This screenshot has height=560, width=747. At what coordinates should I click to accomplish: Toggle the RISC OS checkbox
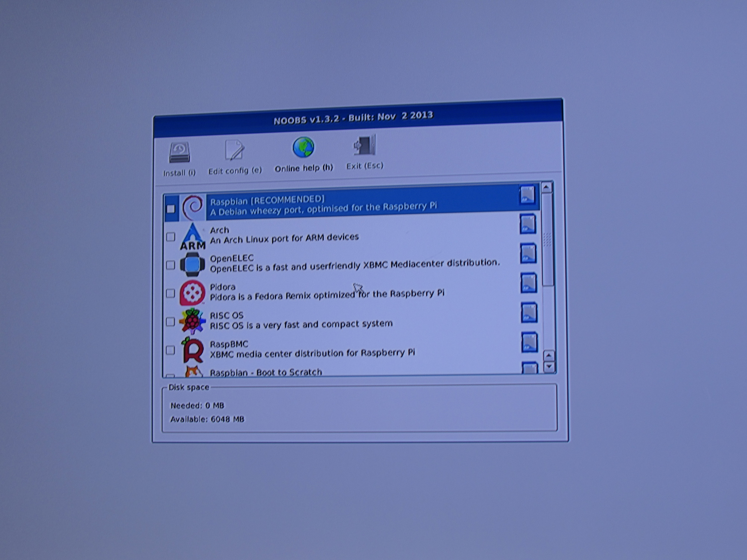pos(170,321)
